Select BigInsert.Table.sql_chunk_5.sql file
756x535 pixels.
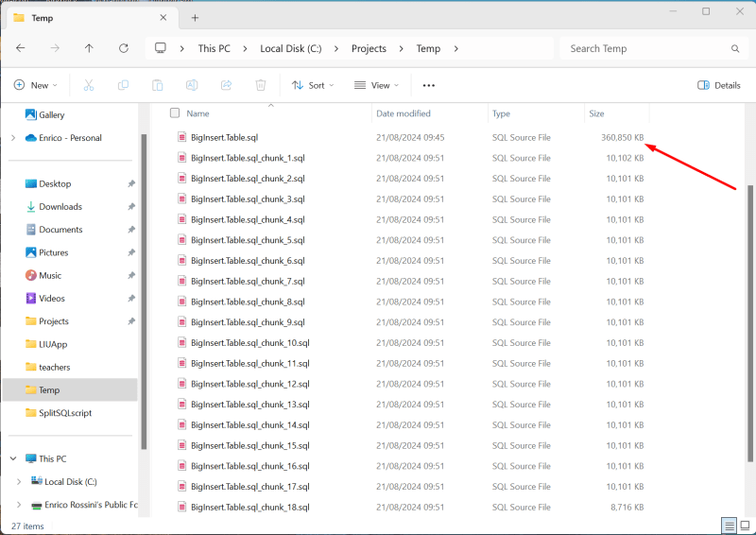click(x=248, y=240)
